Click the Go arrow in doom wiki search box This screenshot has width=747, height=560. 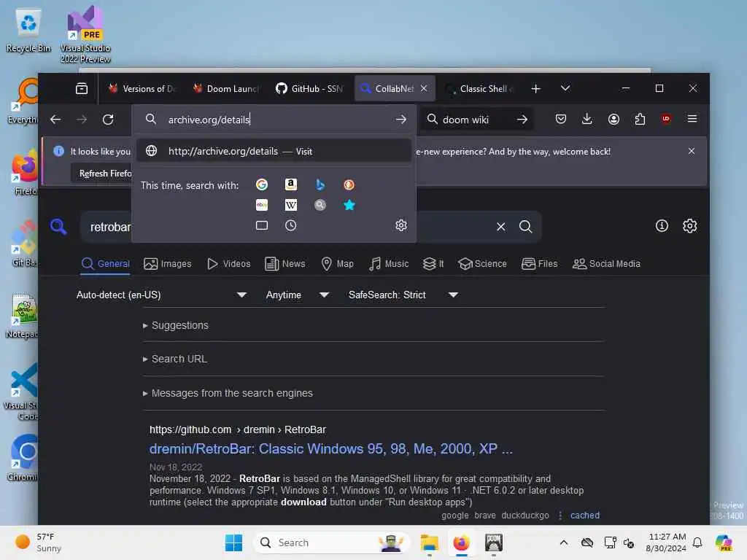522,120
